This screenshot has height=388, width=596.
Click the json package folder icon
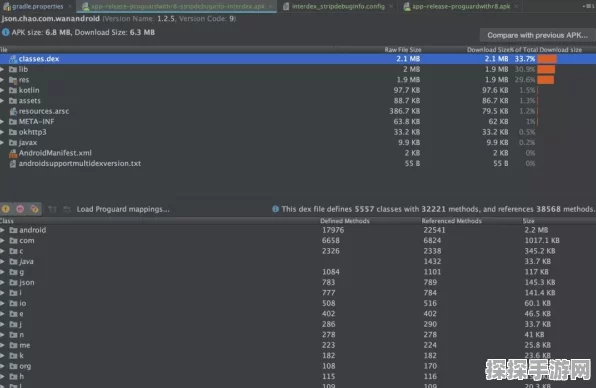[14, 282]
